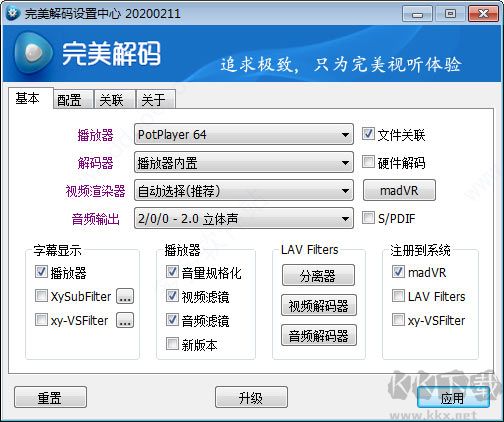This screenshot has height=422, width=504.
Task: Click the 视频渲染器 field label
Action: (96, 191)
